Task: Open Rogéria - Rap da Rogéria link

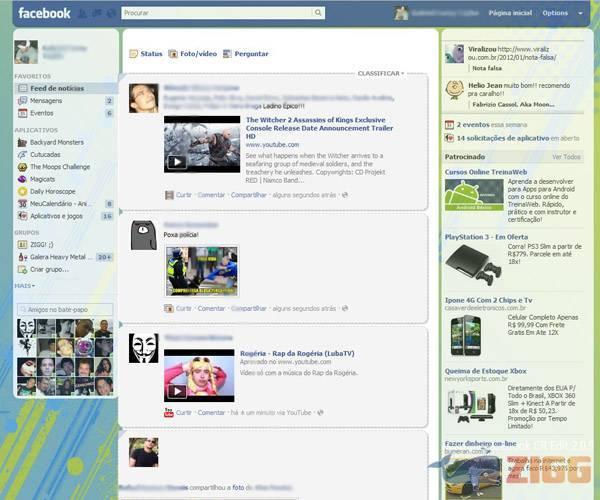Action: (x=297, y=353)
